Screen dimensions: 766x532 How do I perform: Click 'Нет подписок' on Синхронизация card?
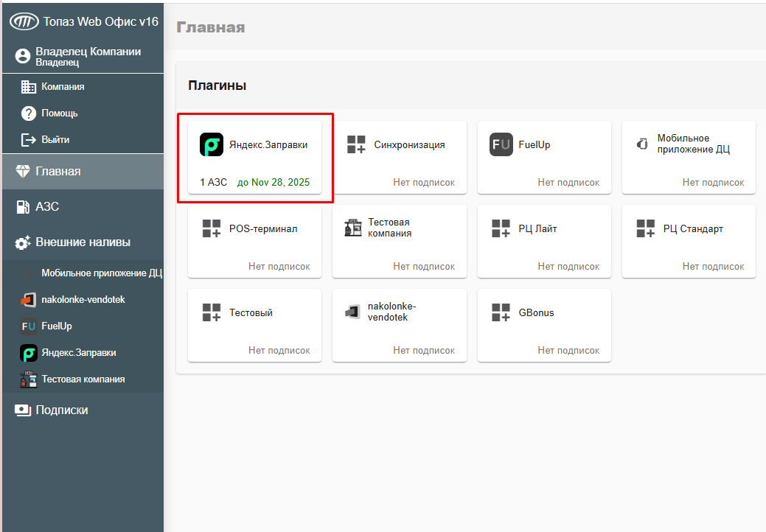coord(424,183)
